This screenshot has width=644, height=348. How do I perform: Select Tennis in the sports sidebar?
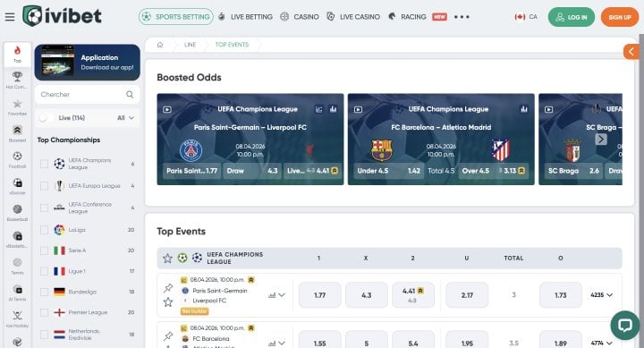click(x=17, y=266)
